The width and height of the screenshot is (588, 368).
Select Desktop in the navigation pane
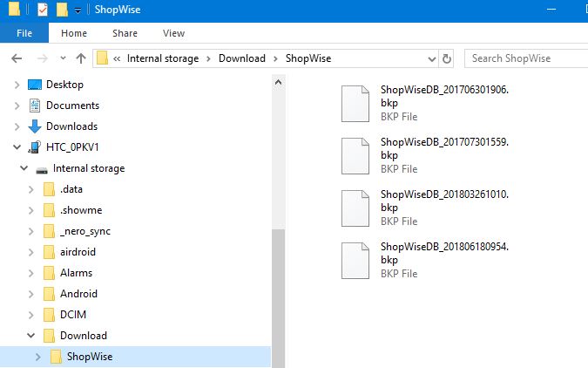tap(64, 85)
